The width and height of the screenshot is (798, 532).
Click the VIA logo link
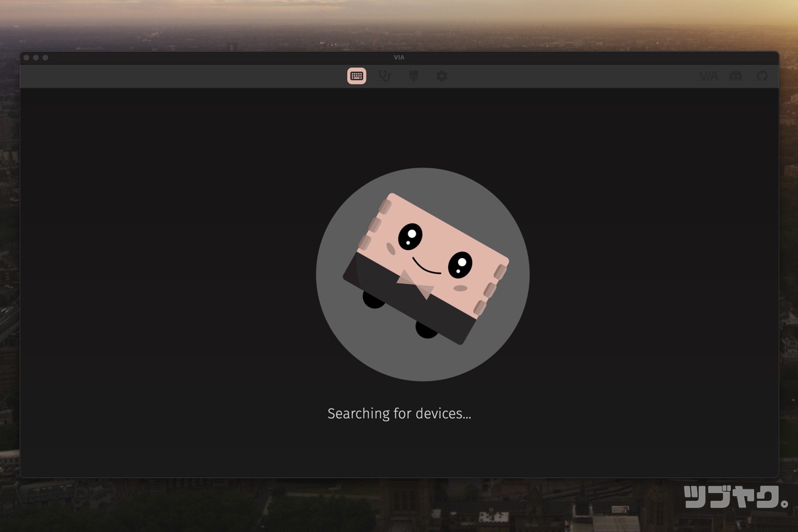tap(708, 76)
